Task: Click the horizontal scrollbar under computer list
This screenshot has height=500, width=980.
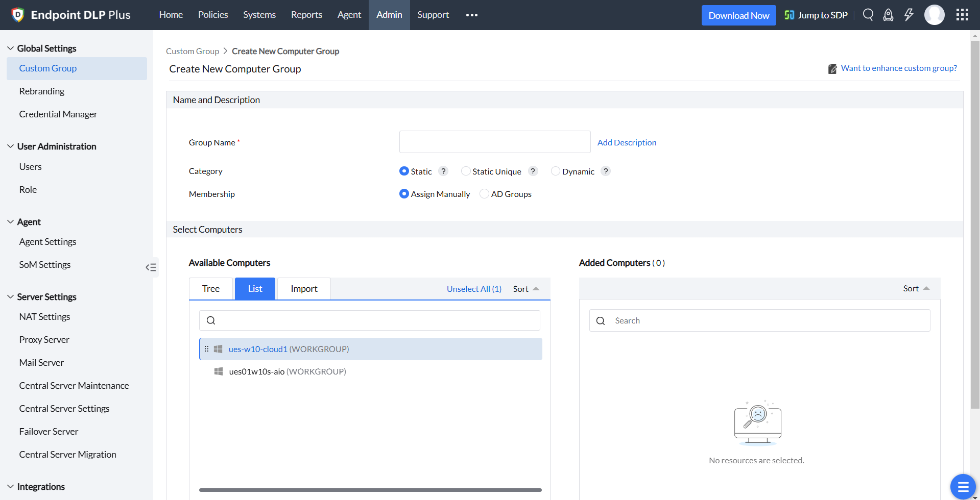Action: 370,490
